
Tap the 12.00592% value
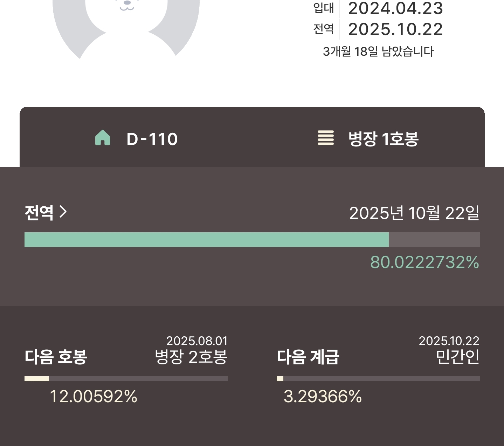click(x=93, y=397)
